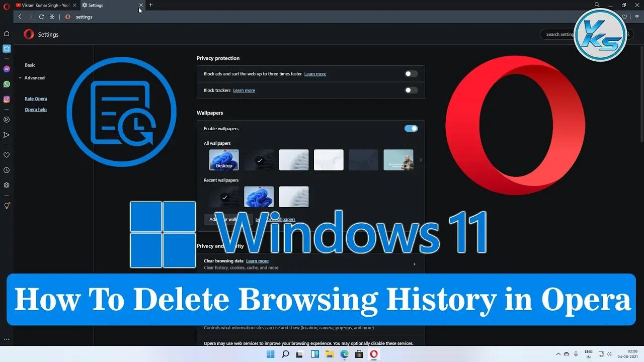Viewport: 644px width, 362px height.
Task: Open Microsoft Edge from the taskbar
Action: tap(344, 354)
